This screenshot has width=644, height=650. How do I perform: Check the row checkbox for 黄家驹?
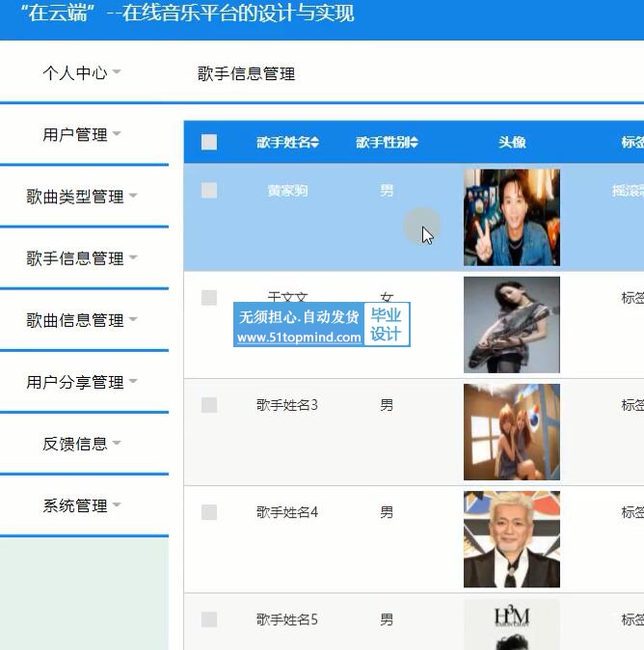[209, 190]
